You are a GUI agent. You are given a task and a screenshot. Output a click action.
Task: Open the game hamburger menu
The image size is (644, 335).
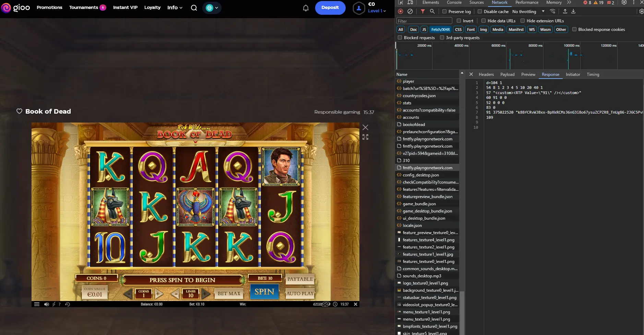point(37,304)
